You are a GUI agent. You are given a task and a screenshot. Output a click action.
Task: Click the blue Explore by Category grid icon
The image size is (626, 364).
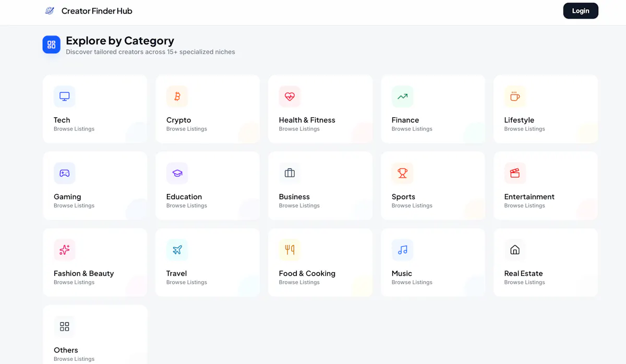pyautogui.click(x=52, y=45)
